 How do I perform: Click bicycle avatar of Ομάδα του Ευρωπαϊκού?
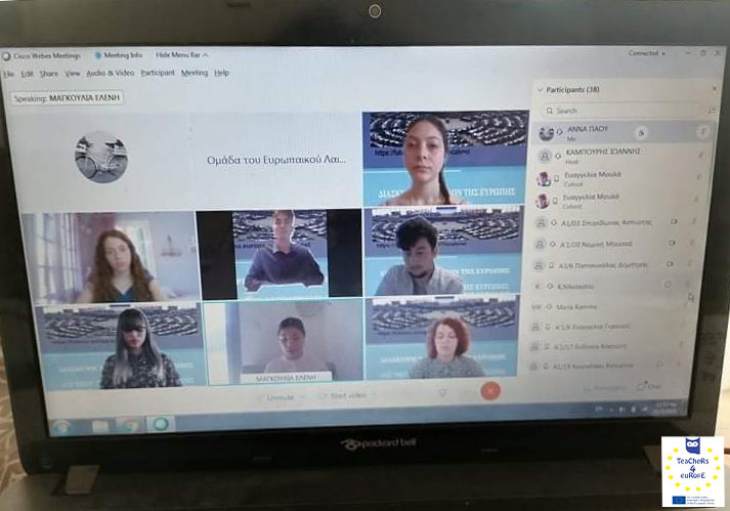point(100,157)
